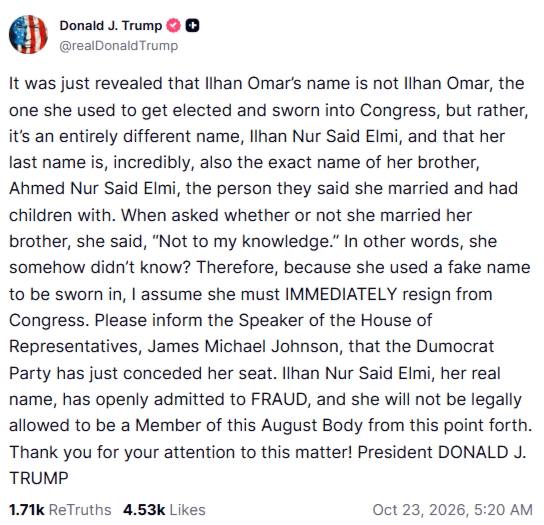Click the name Ahmed Nur Said Elmi
Screen dimensions: 544x525
click(x=92, y=188)
